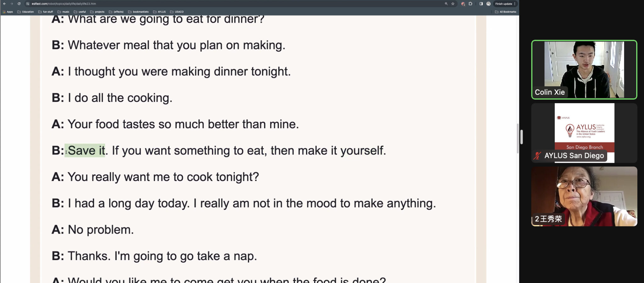Toggle the browser side panel
Image resolution: width=644 pixels, height=283 pixels.
click(481, 4)
